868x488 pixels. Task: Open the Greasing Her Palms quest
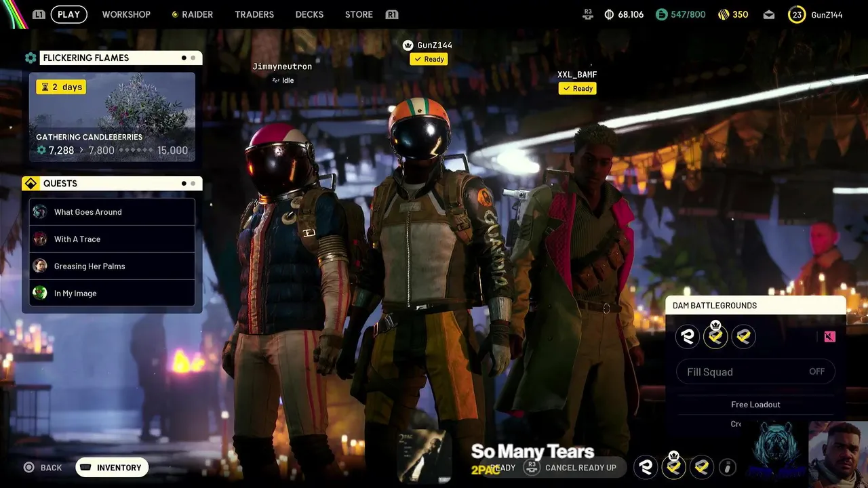point(112,266)
